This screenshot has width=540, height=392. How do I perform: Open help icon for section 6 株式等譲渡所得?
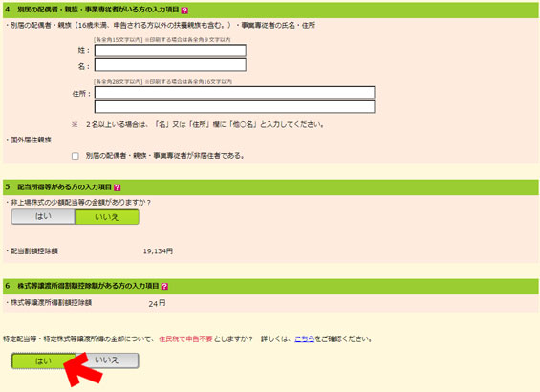(164, 286)
